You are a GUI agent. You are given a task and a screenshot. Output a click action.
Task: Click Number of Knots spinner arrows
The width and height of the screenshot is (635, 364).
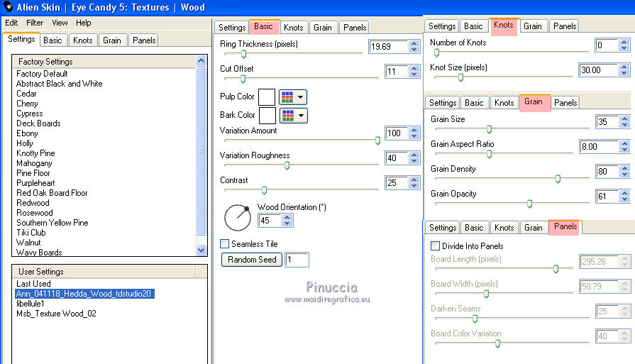624,45
